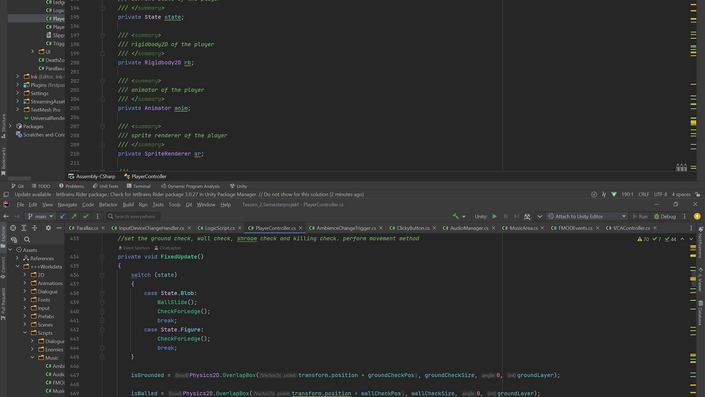Click the magnifier search icon in Explorer
The width and height of the screenshot is (705, 397).
(27, 240)
